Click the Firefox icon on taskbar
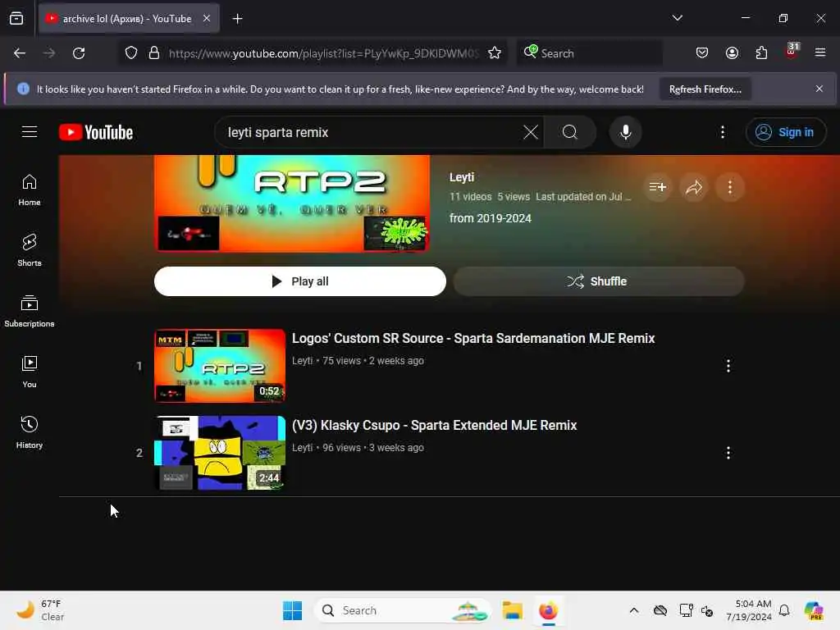 click(548, 610)
